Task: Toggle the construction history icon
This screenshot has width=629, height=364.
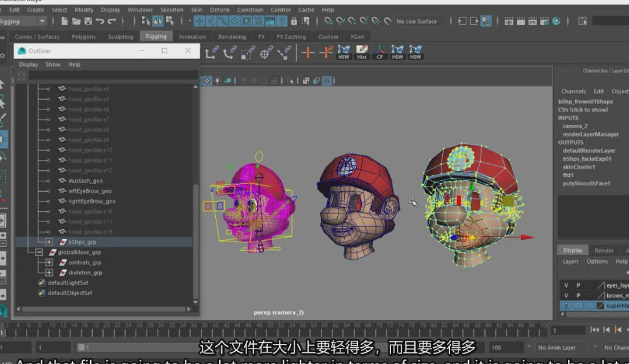Action: tap(486, 21)
